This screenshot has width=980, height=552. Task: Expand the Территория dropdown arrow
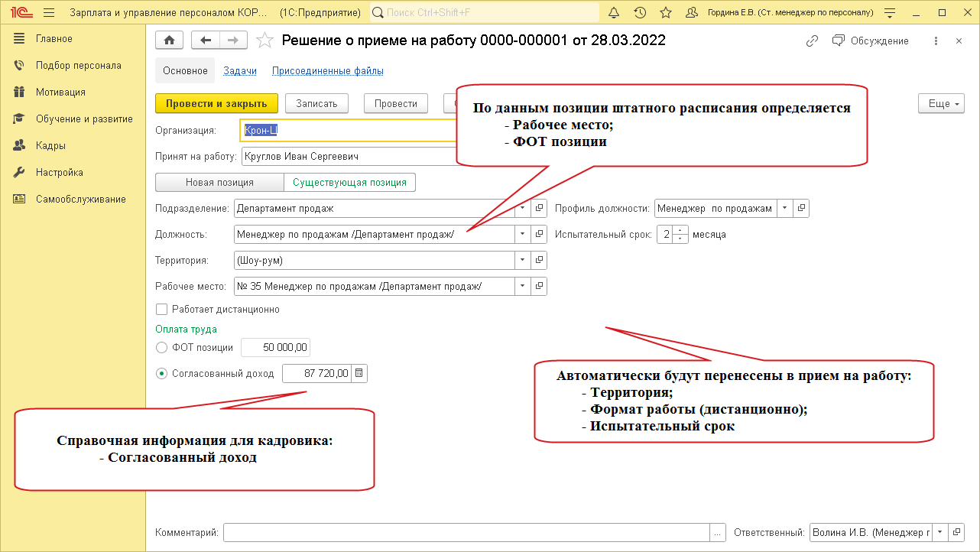point(523,261)
